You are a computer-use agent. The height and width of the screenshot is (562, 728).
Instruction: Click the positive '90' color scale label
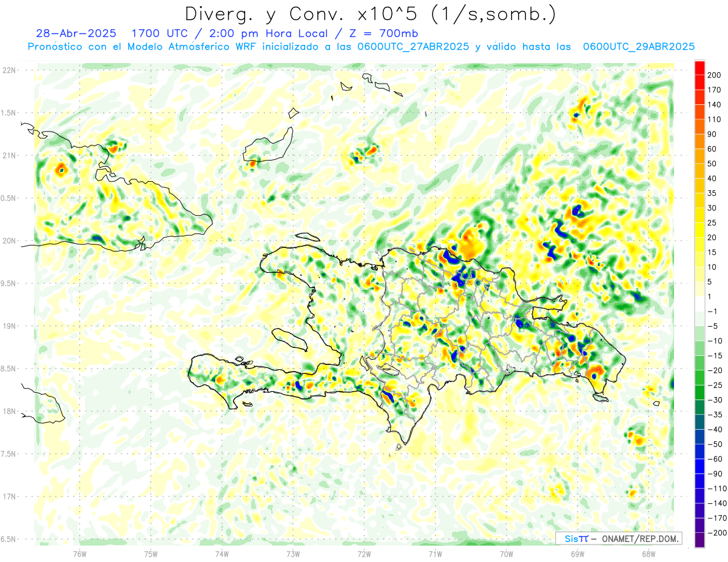[713, 134]
